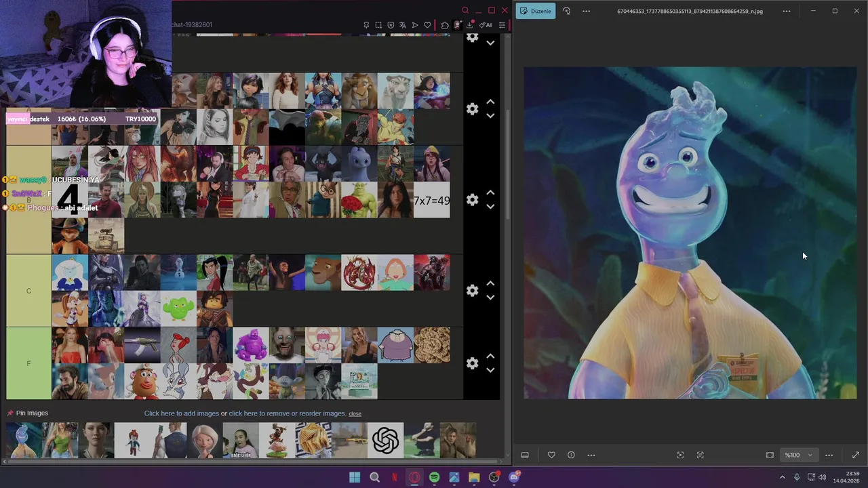
Task: Click the scan text icon in Photos
Action: pyautogui.click(x=701, y=455)
